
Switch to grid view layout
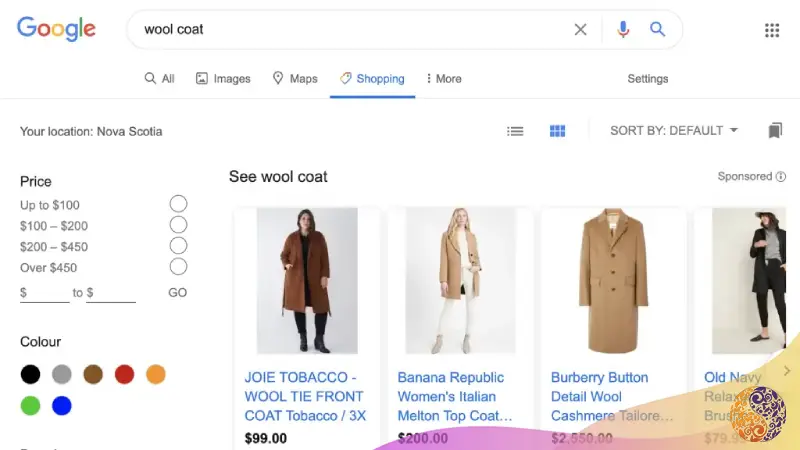pos(557,131)
